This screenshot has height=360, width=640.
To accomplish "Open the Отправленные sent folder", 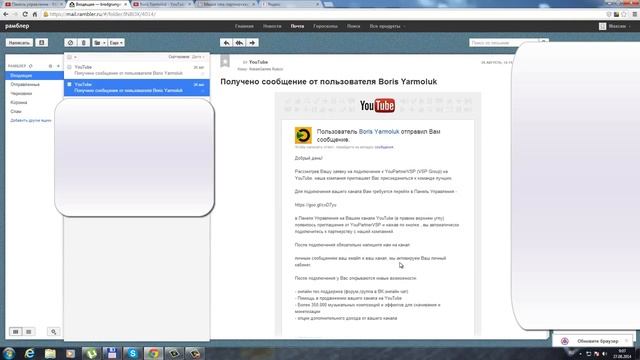I will 25,84.
